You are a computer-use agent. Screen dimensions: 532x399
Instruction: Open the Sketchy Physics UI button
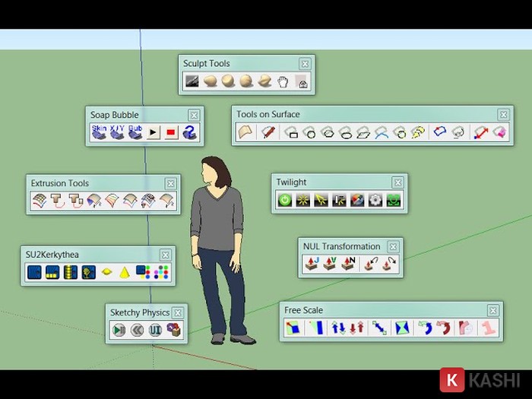(x=155, y=330)
